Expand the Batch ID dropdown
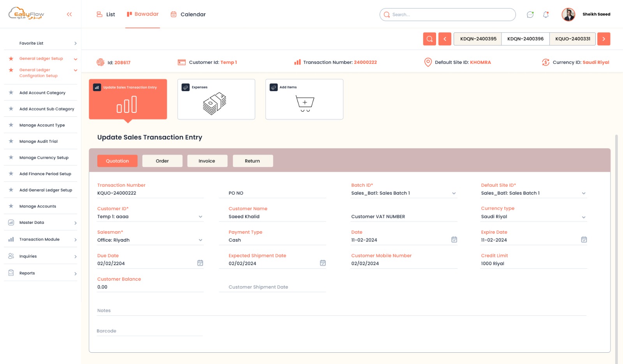Image resolution: width=623 pixels, height=364 pixels. click(x=454, y=193)
